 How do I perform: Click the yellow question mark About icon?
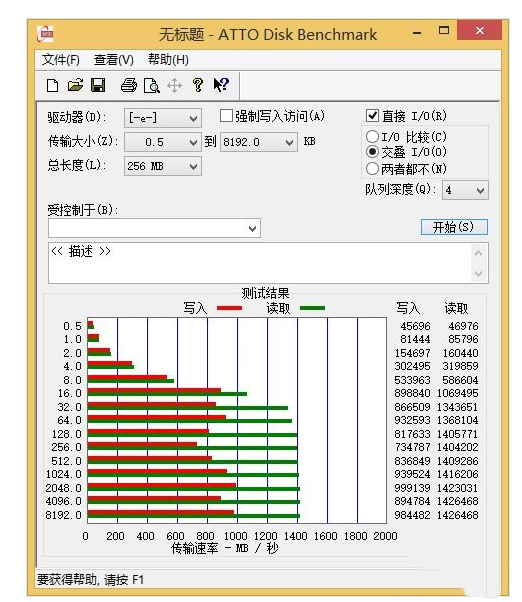[x=198, y=85]
